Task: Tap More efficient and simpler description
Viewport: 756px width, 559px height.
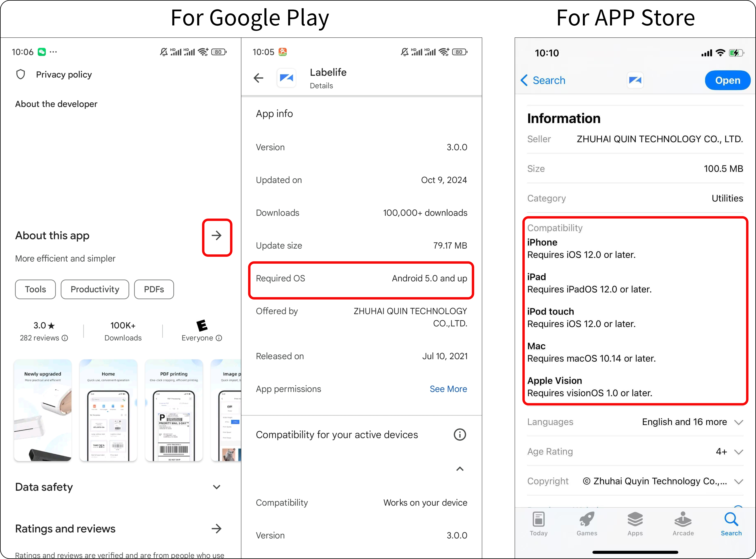Action: (x=65, y=259)
